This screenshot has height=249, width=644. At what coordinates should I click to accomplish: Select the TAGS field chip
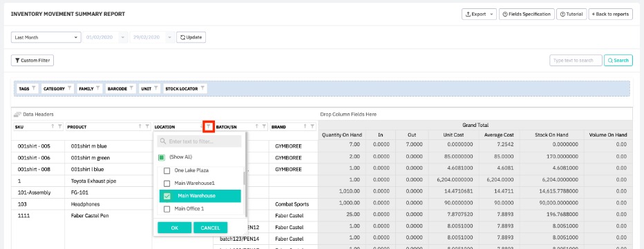pyautogui.click(x=28, y=88)
